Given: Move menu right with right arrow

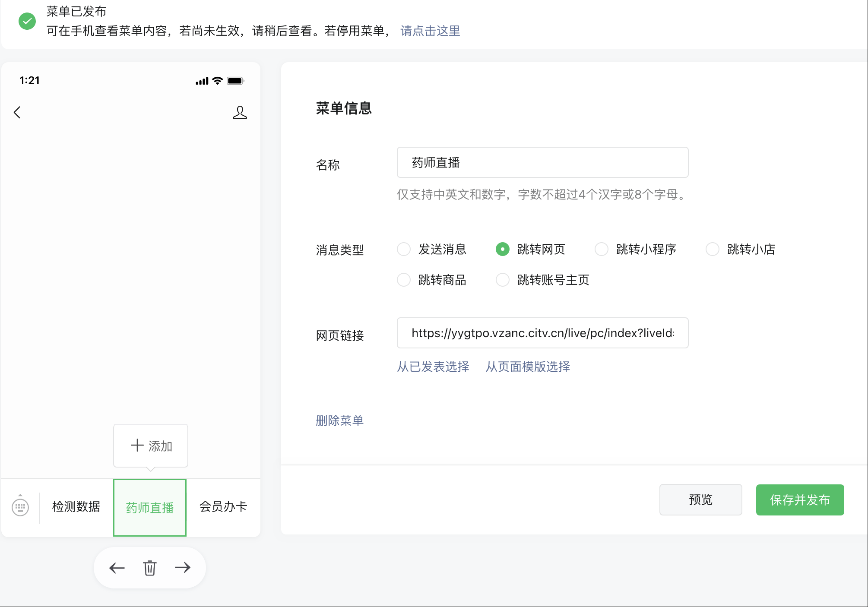Looking at the screenshot, I should 183,568.
